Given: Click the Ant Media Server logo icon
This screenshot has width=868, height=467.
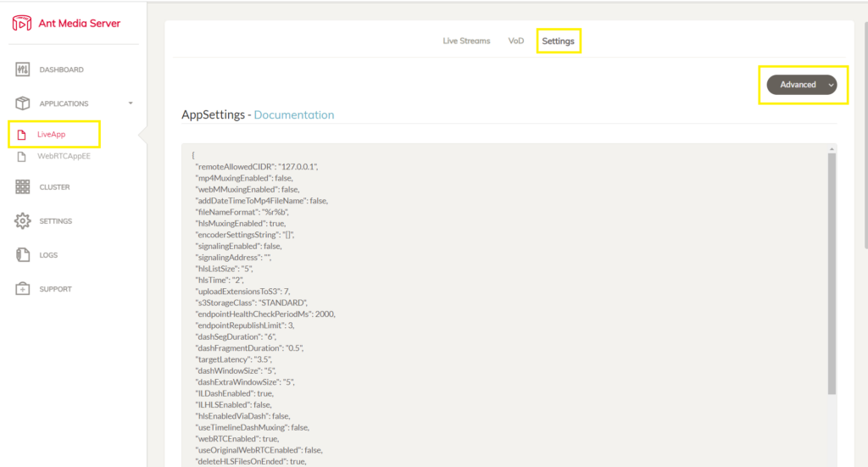Looking at the screenshot, I should pos(21,23).
